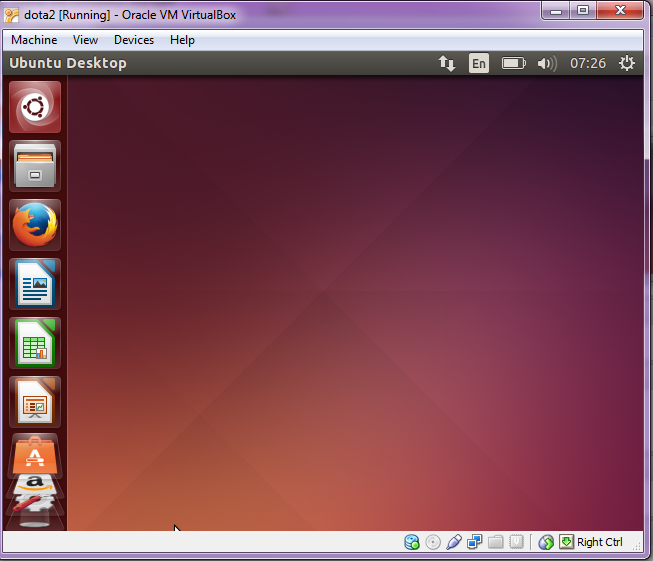Click the Ubuntu Desktop panel title
This screenshot has width=653, height=561.
tap(68, 63)
